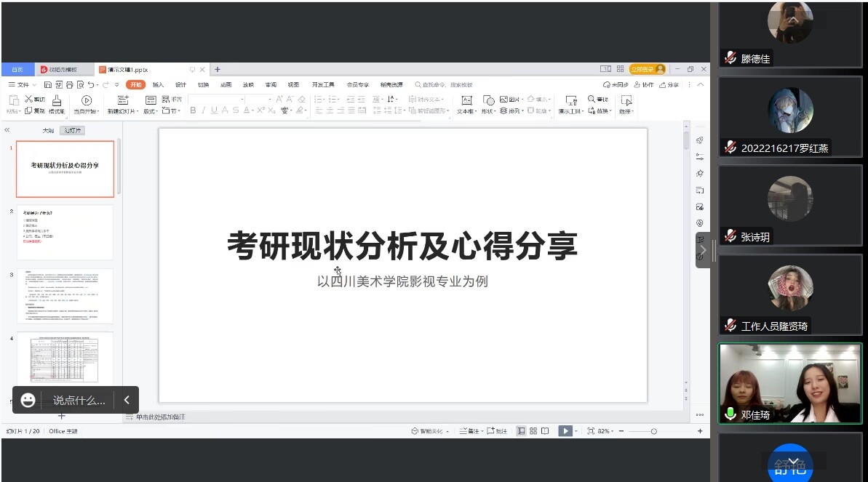This screenshot has height=482, width=868.
Task: Switch to the 插入 (Insert) ribbon tab
Action: coord(158,85)
